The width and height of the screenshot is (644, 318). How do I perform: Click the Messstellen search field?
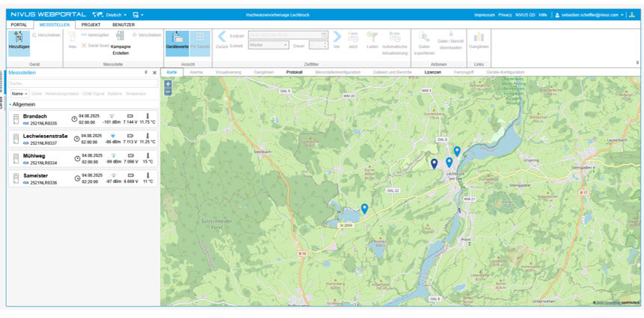[82, 83]
